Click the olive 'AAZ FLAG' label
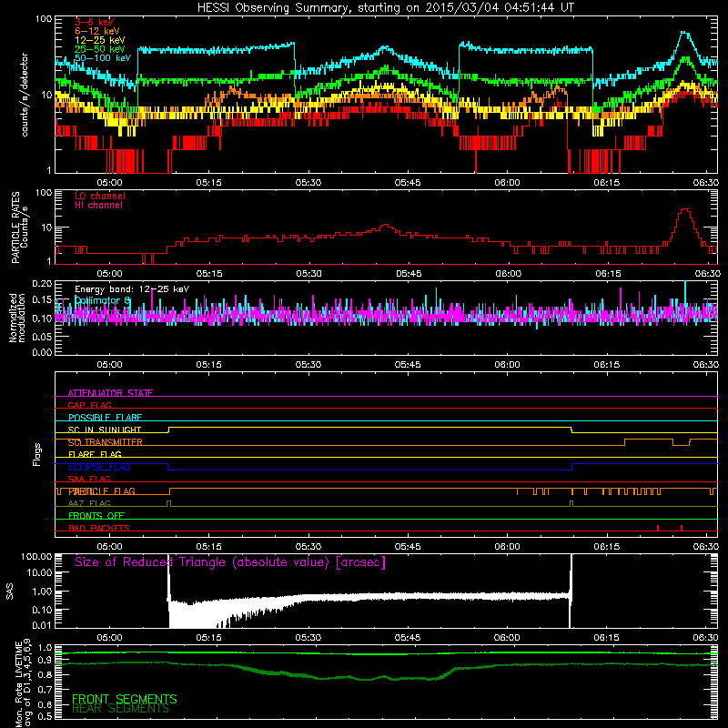The height and width of the screenshot is (728, 728). click(x=89, y=503)
